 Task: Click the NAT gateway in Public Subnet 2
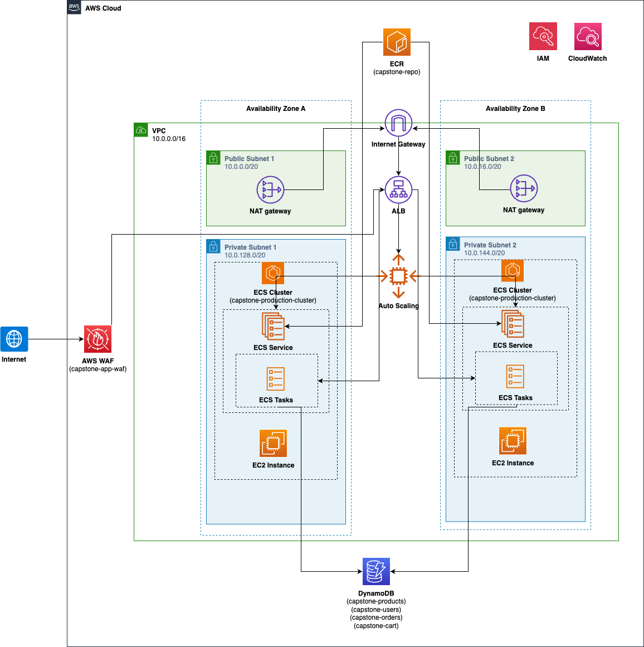[522, 188]
